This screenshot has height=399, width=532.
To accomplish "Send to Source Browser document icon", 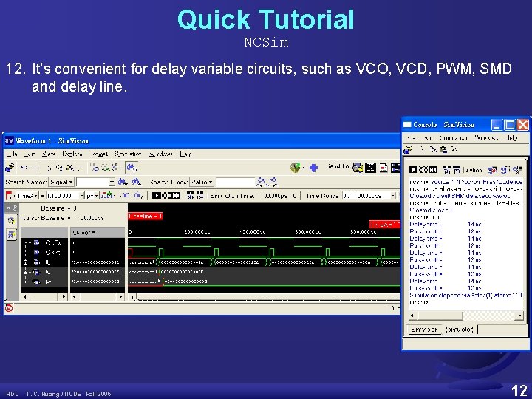I will coord(383,168).
